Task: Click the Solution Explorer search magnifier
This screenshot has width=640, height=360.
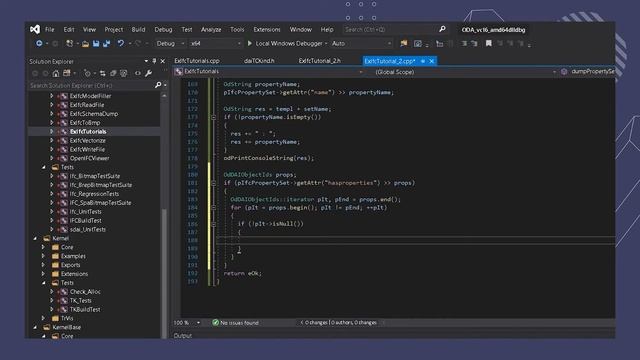Action: tap(158, 85)
